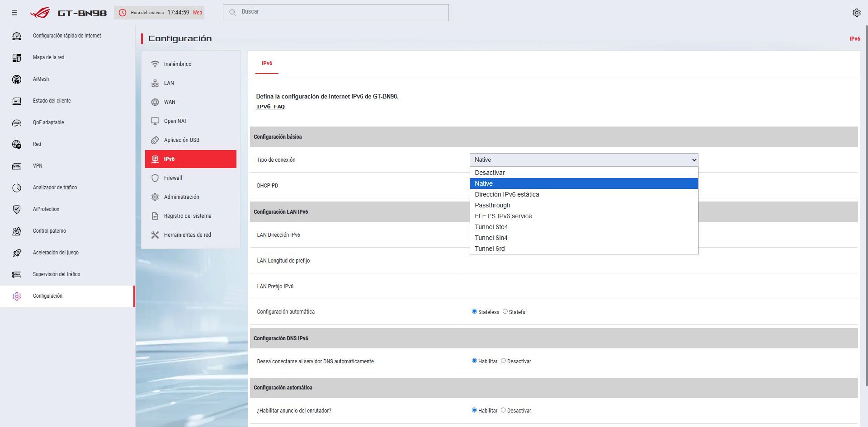This screenshot has width=868, height=427.
Task: Click the Firewall shield icon
Action: (155, 178)
